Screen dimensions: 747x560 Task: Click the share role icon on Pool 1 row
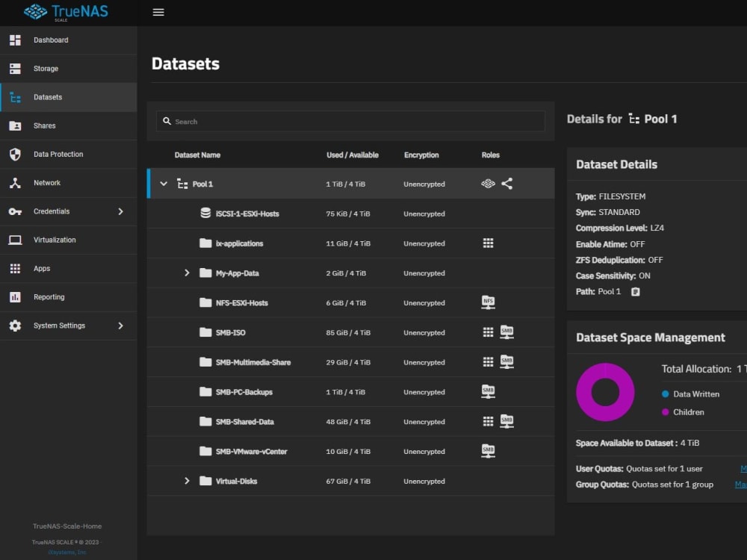pos(507,184)
